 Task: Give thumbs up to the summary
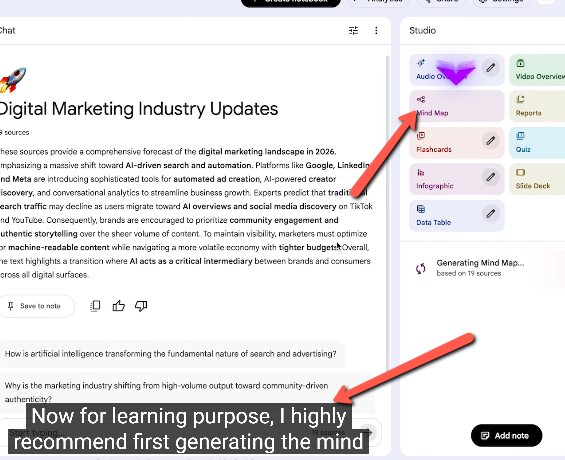(x=119, y=306)
